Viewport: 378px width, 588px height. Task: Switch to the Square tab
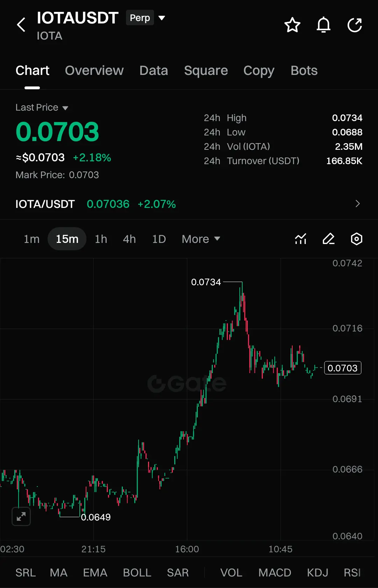pos(206,71)
